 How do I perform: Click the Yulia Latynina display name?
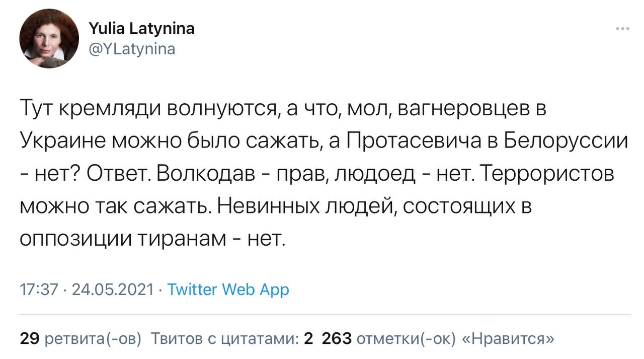pyautogui.click(x=141, y=29)
